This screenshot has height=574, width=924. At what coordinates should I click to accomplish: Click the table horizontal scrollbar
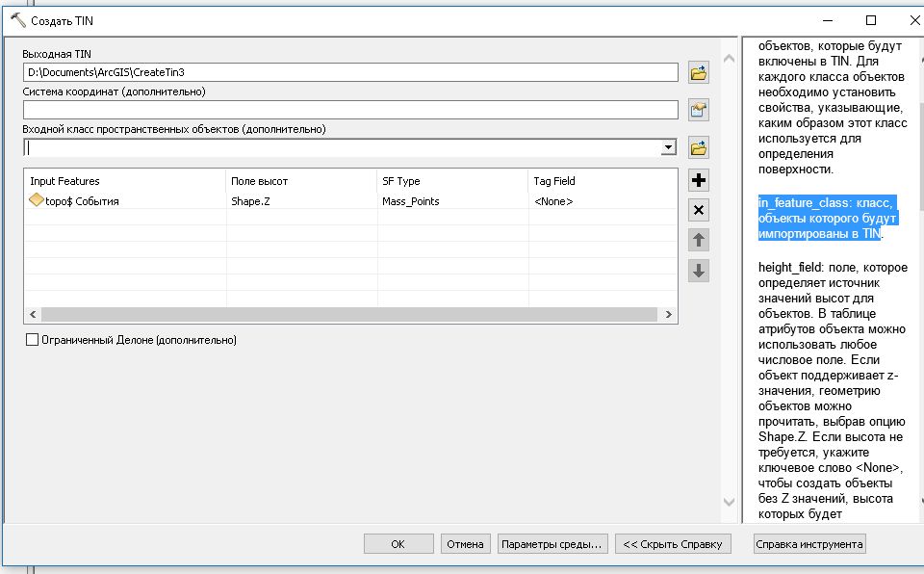pyautogui.click(x=346, y=315)
